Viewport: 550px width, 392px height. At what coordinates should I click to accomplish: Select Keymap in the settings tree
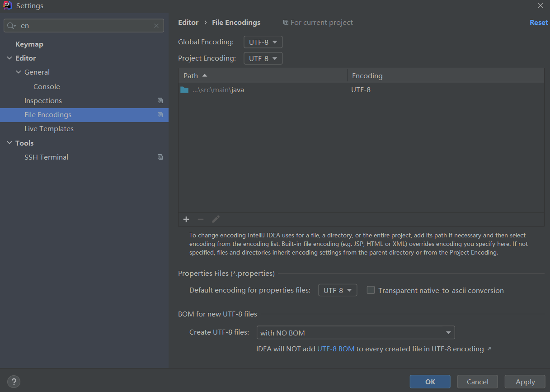(29, 44)
